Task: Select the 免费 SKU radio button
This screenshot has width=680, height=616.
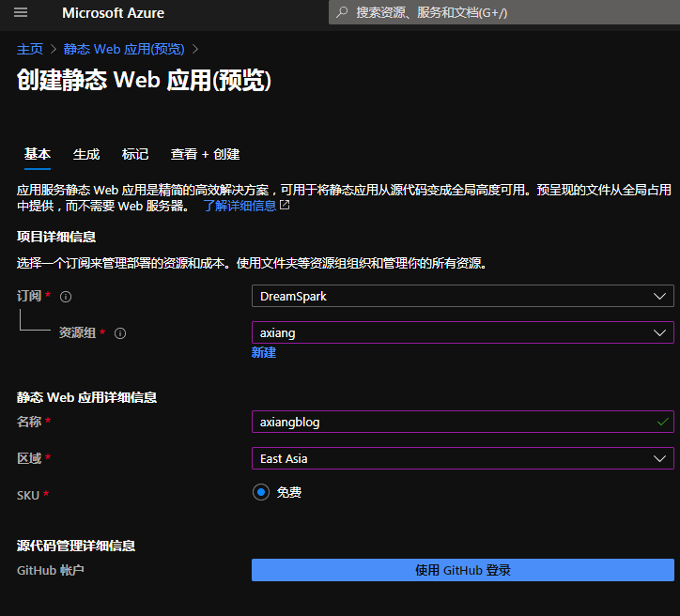Action: pyautogui.click(x=261, y=492)
